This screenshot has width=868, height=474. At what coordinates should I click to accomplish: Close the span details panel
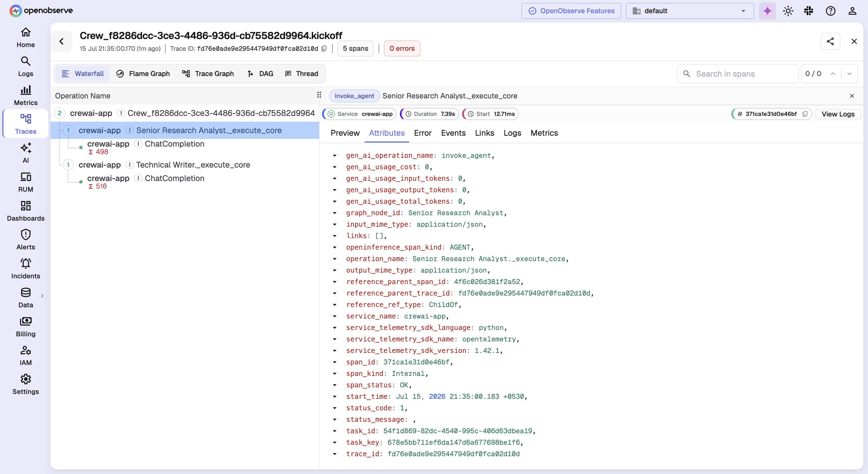851,96
